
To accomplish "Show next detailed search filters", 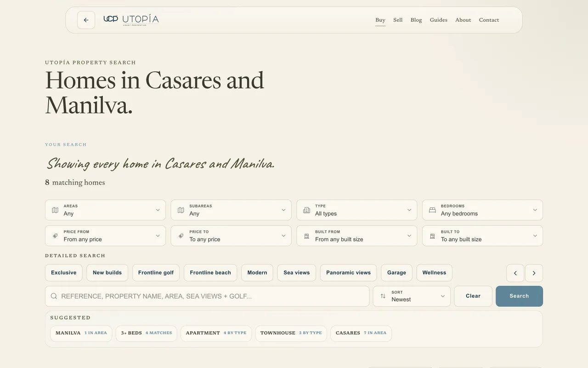I will [534, 273].
